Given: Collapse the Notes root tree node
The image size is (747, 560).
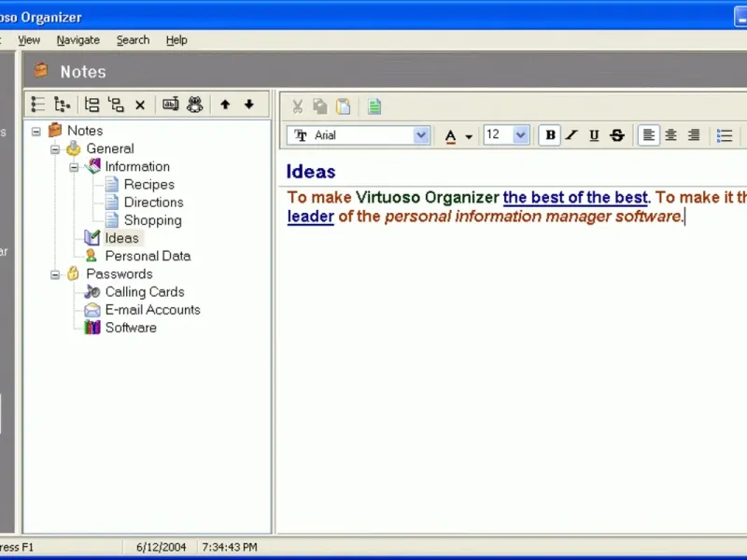Looking at the screenshot, I should pos(36,131).
